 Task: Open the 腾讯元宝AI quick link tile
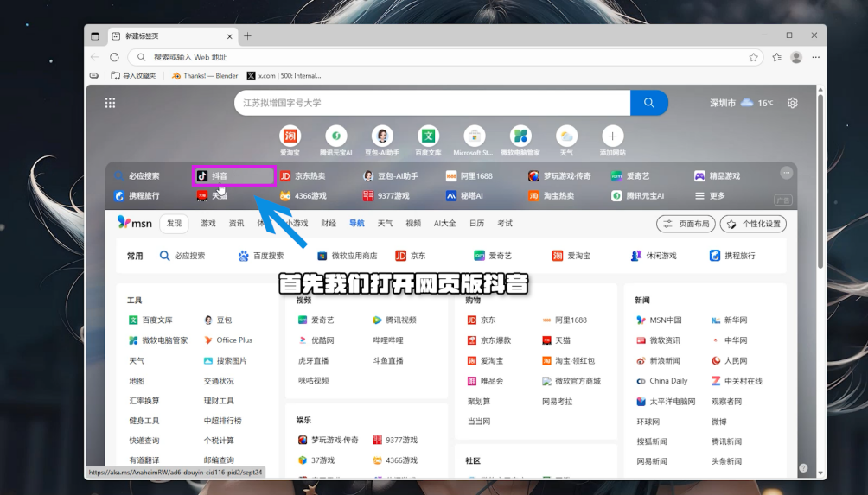(x=336, y=141)
